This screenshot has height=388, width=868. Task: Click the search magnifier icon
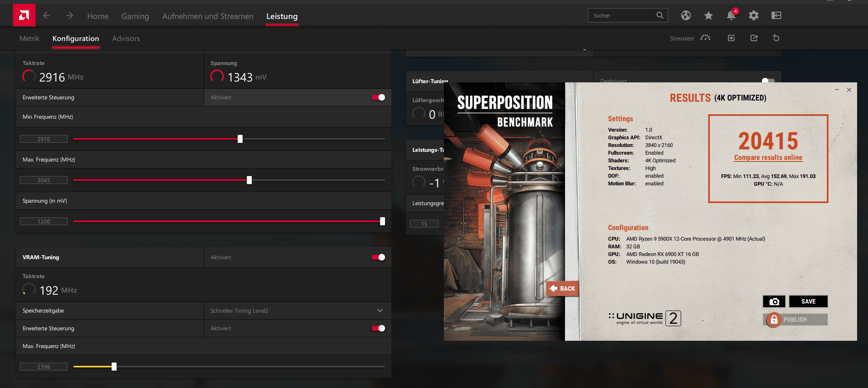pyautogui.click(x=660, y=15)
